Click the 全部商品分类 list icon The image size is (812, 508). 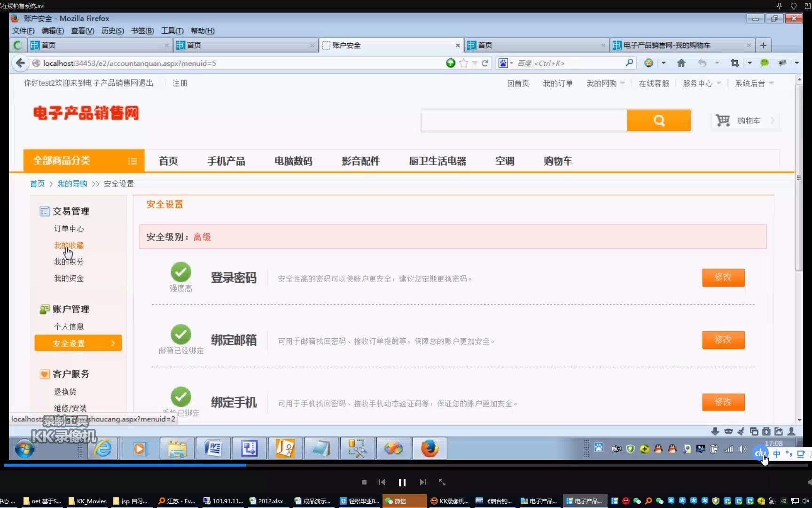tap(133, 160)
